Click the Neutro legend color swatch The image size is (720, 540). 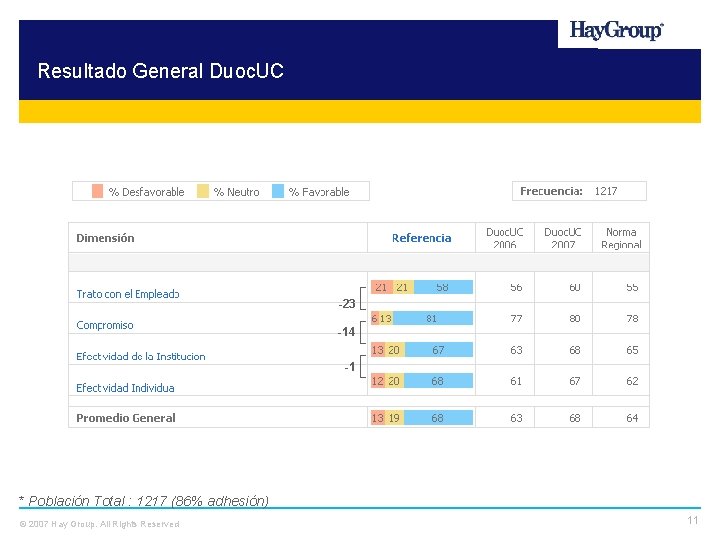coord(202,191)
